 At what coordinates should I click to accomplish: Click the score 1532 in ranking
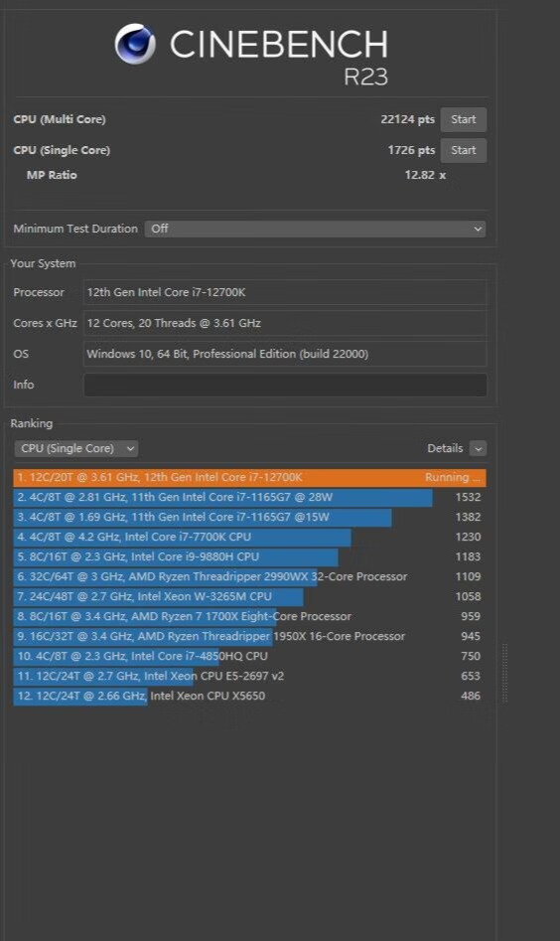tap(468, 498)
